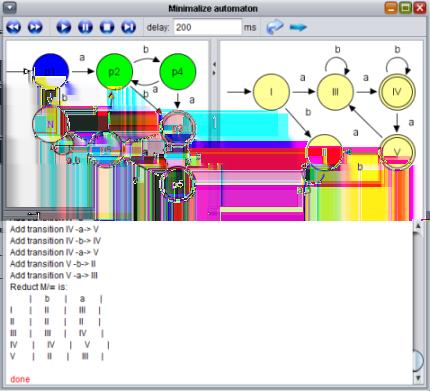The height and width of the screenshot is (391, 430).
Task: Select green state p2
Action: [x=114, y=72]
